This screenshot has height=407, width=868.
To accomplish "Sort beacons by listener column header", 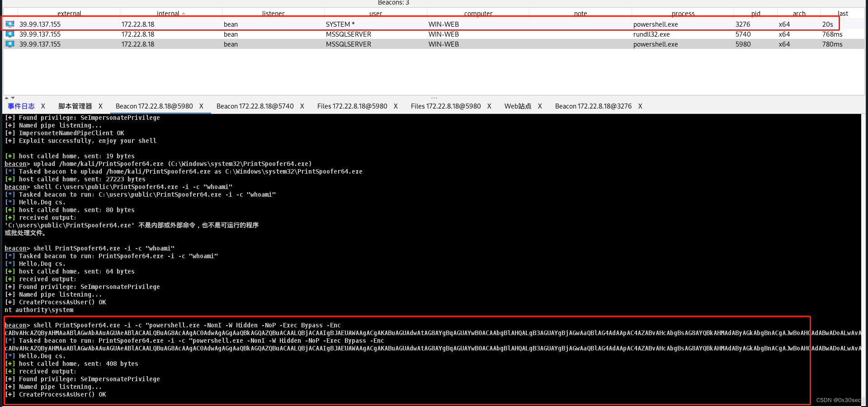I will pyautogui.click(x=273, y=14).
